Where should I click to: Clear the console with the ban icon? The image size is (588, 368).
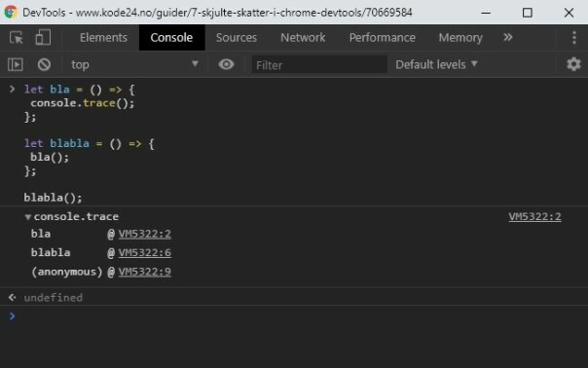[44, 64]
